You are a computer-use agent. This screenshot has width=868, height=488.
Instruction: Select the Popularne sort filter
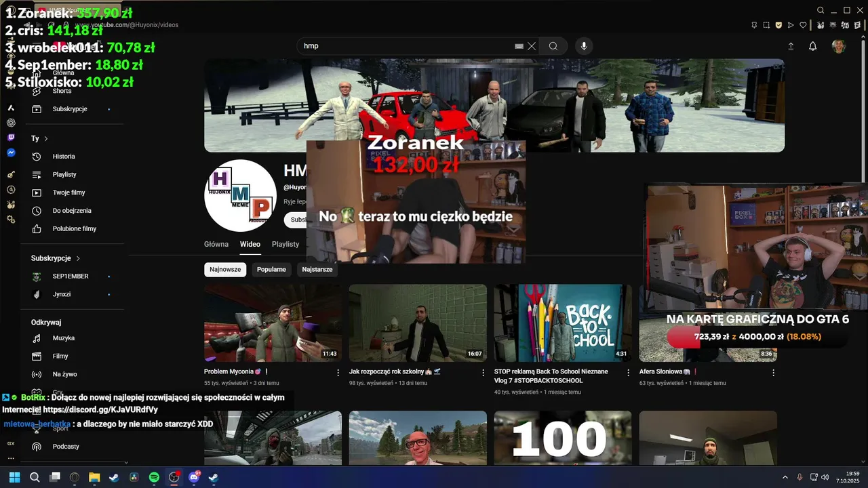[271, 269]
